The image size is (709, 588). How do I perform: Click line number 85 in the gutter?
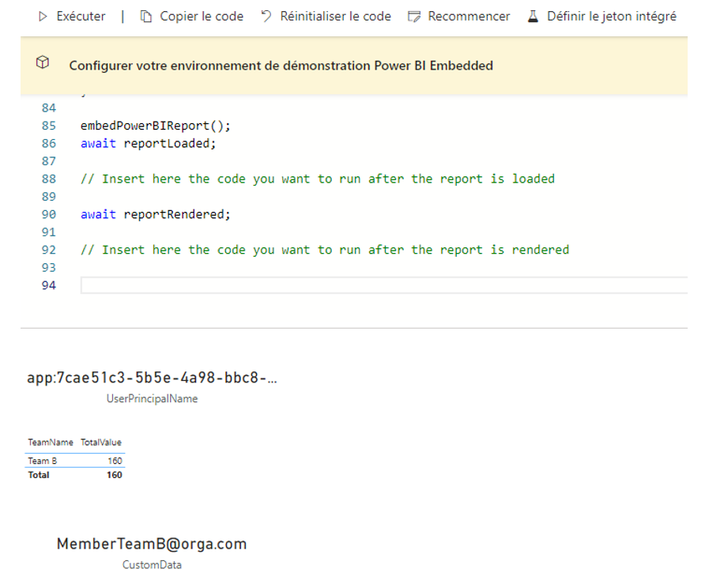49,126
